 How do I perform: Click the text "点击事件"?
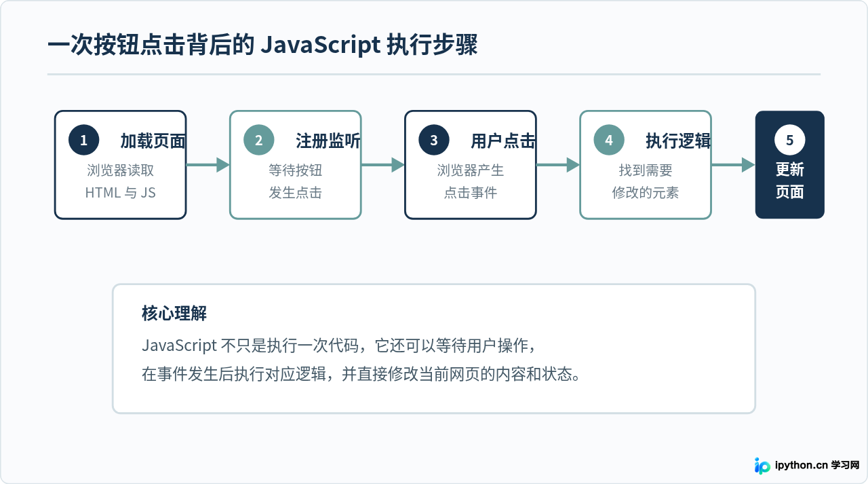point(471,193)
